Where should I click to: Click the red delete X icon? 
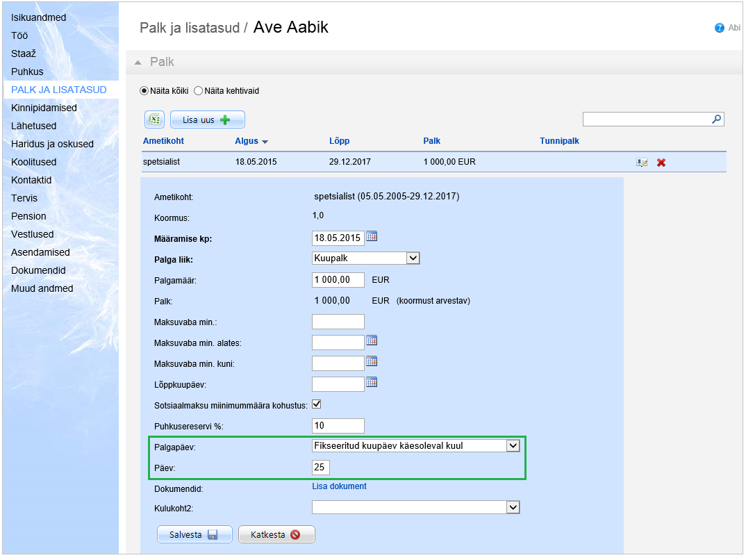[661, 163]
